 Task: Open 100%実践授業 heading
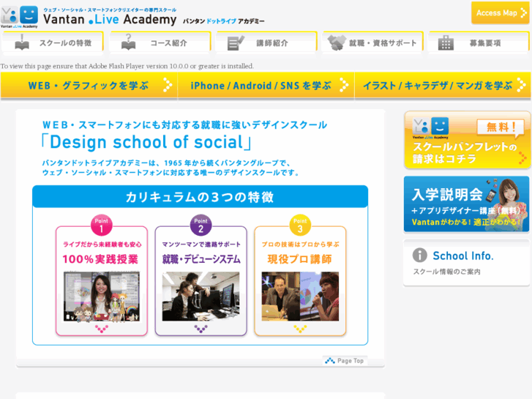tap(100, 259)
